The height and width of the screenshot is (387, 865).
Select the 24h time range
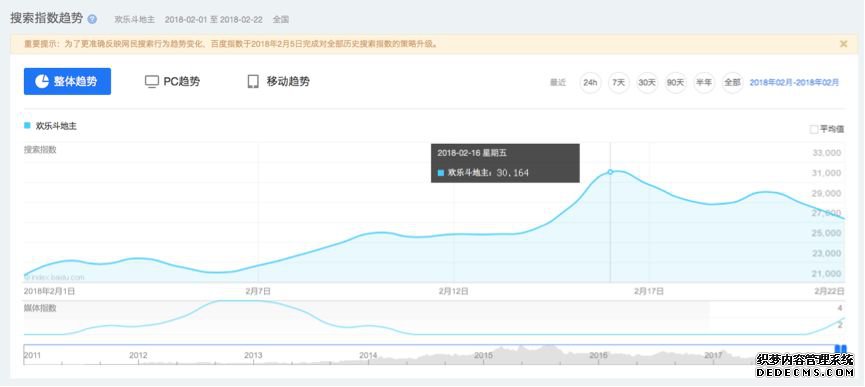click(x=590, y=83)
